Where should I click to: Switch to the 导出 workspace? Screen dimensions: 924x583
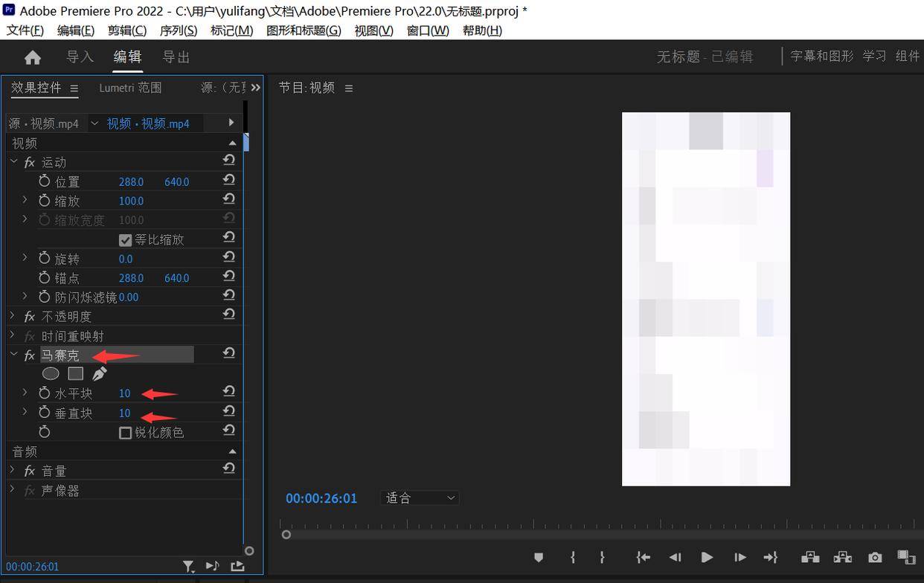pyautogui.click(x=176, y=57)
